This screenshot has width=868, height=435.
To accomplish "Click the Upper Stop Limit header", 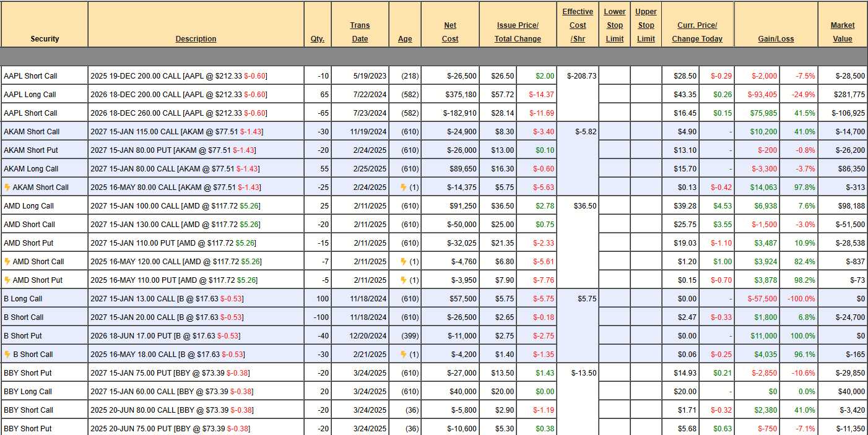I will 646,25.
